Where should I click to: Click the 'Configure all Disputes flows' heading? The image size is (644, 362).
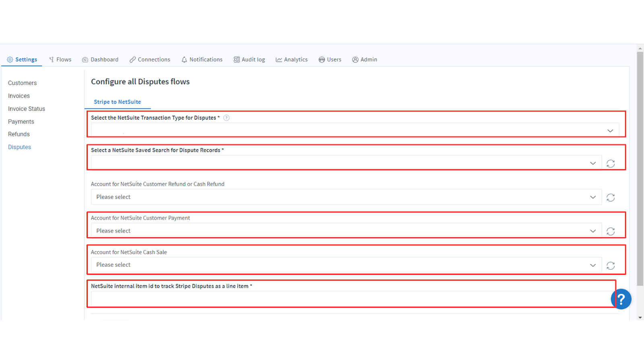[140, 82]
